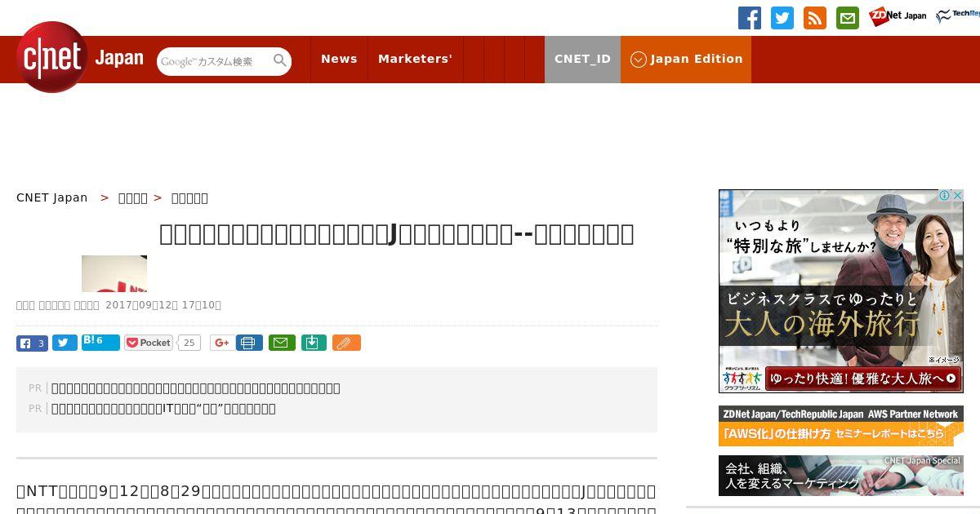The image size is (980, 514).
Task: Close the ad using X icon
Action: click(958, 195)
